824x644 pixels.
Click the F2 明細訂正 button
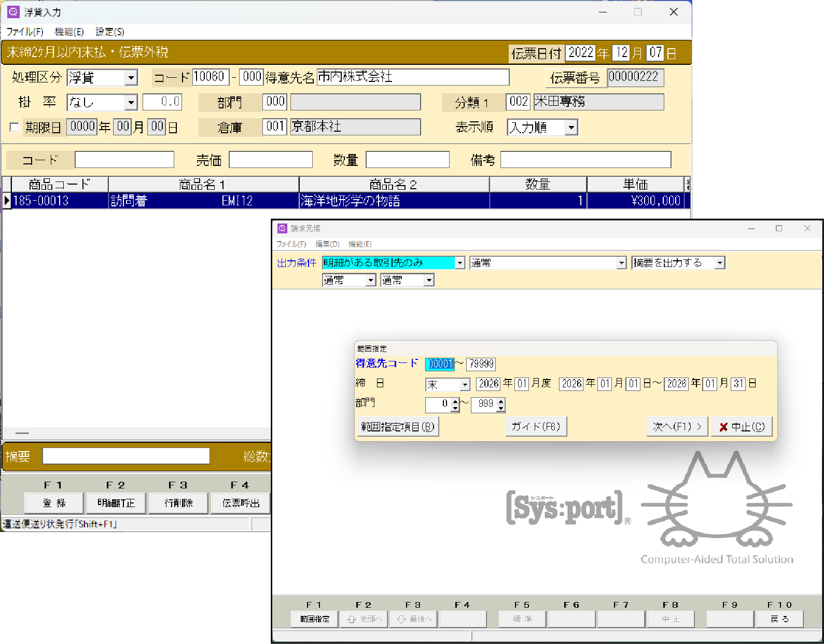[x=116, y=503]
